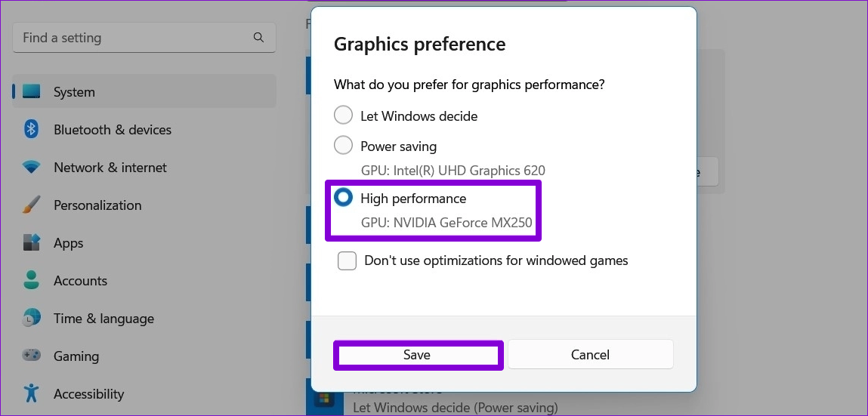Select the Let Windows decide radio button

tap(343, 116)
